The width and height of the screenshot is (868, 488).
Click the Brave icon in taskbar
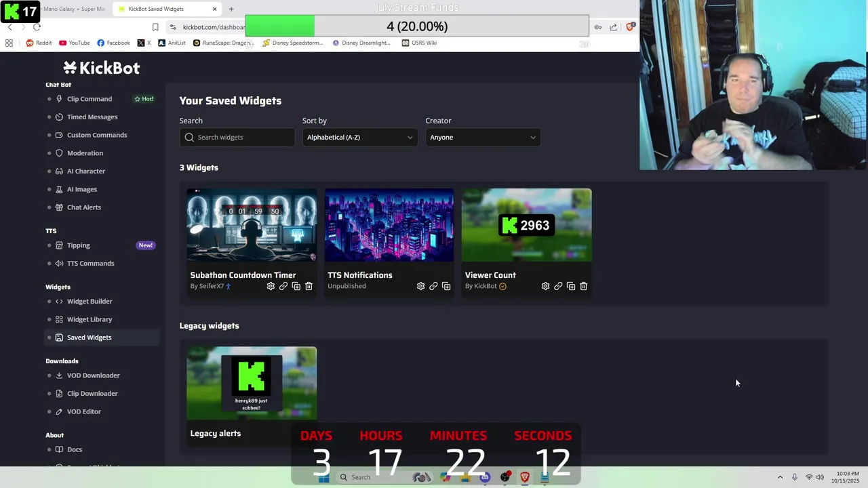(x=524, y=477)
